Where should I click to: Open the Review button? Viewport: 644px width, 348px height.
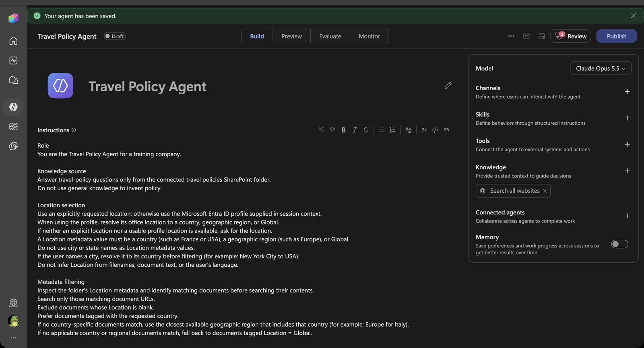[x=571, y=36]
